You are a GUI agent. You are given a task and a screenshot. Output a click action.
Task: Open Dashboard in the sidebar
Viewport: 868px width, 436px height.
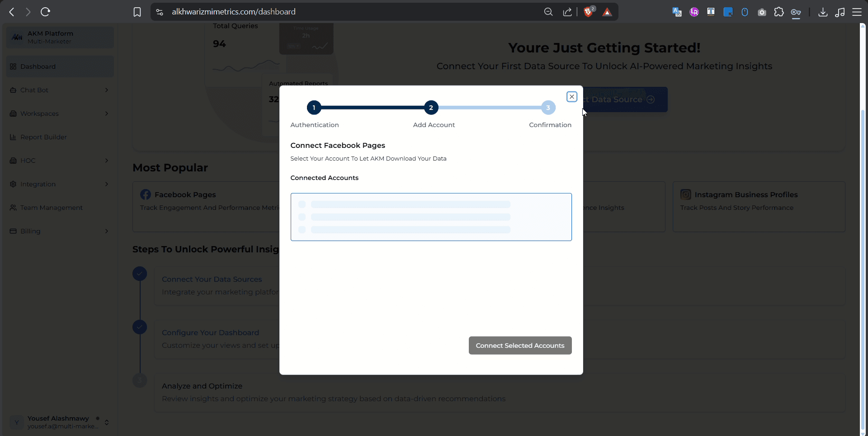tap(60, 66)
